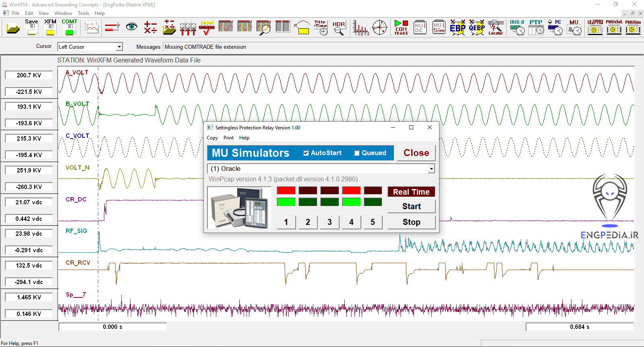Click simulator number 3 button
Viewport: 644px width, 347px height.
[x=329, y=222]
